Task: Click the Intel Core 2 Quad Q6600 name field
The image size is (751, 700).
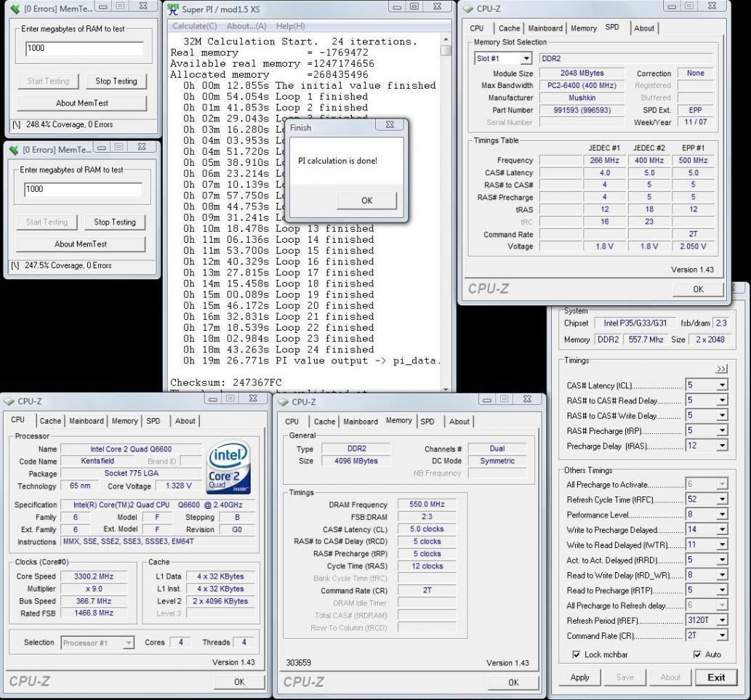Action: (x=132, y=449)
